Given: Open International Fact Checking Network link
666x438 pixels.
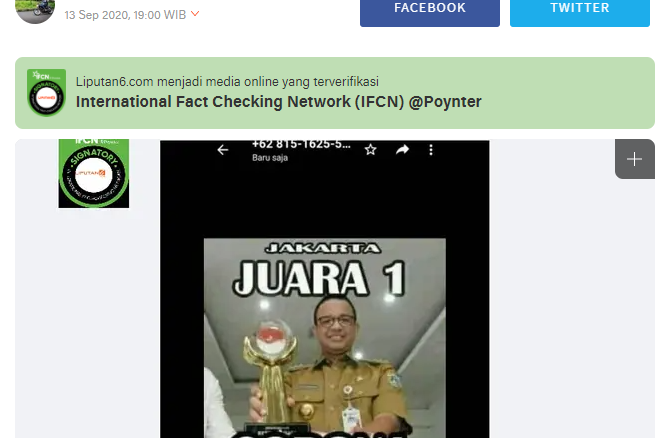Looking at the screenshot, I should (279, 102).
